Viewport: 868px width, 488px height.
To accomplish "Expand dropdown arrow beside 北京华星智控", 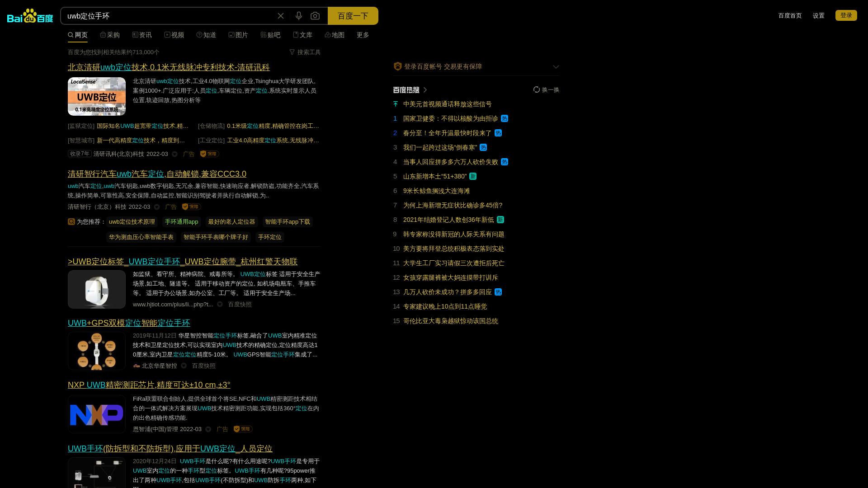I will coord(184,366).
